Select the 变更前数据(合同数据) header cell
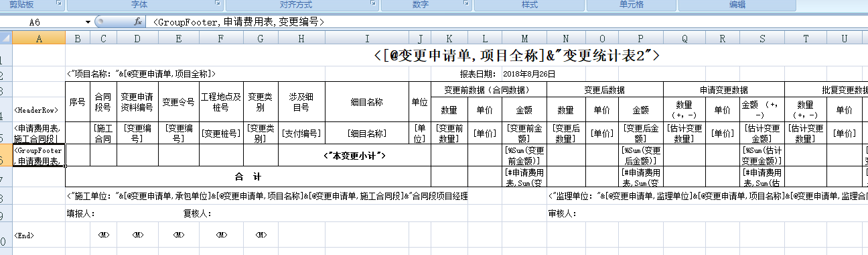The width and height of the screenshot is (868, 255). [488, 89]
